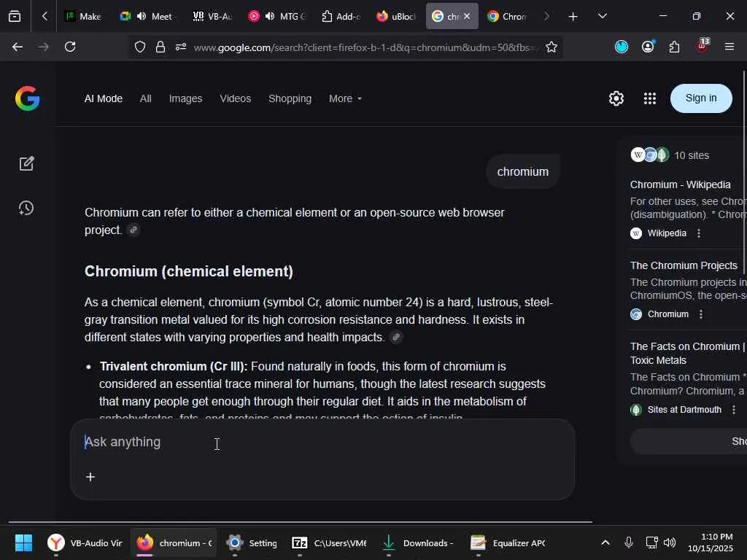
Task: Open the 7-Zip C:\Users taskbar item
Action: coord(329,542)
